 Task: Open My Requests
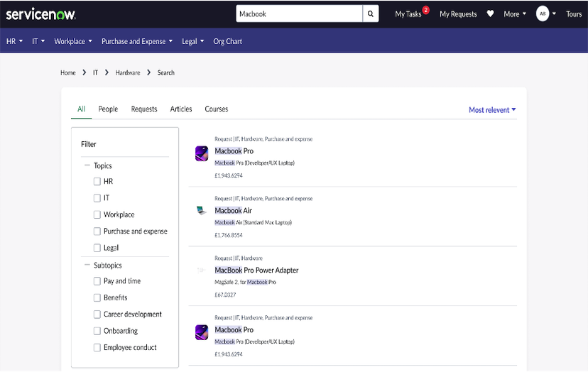pos(458,14)
